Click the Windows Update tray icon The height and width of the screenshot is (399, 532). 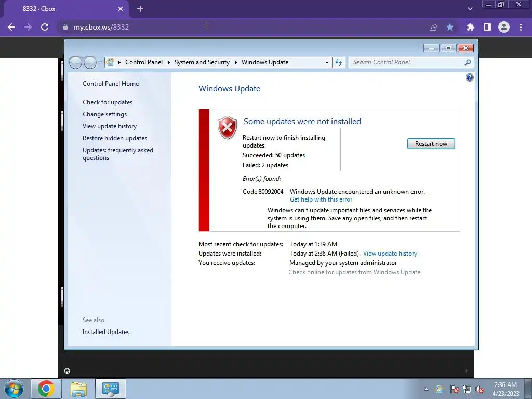[x=440, y=389]
